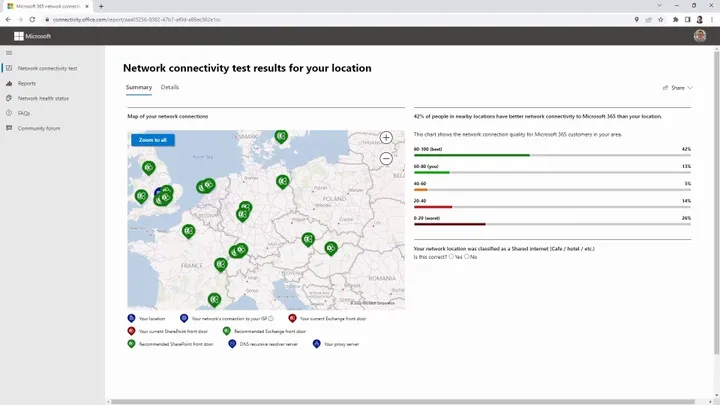Viewport: 720px width, 405px height.
Task: Click the horizontal scrollbar at bottom
Action: pyautogui.click(x=402, y=402)
